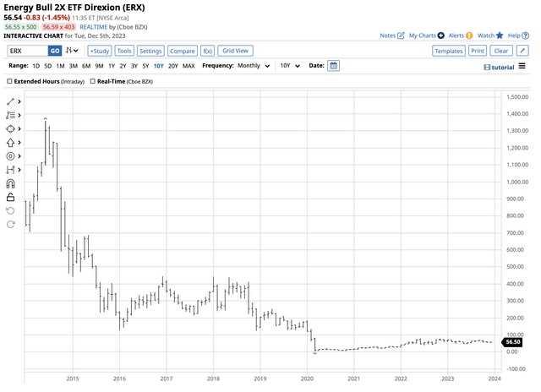Select the 9M range
This screenshot has height=392, width=541.
click(x=100, y=66)
